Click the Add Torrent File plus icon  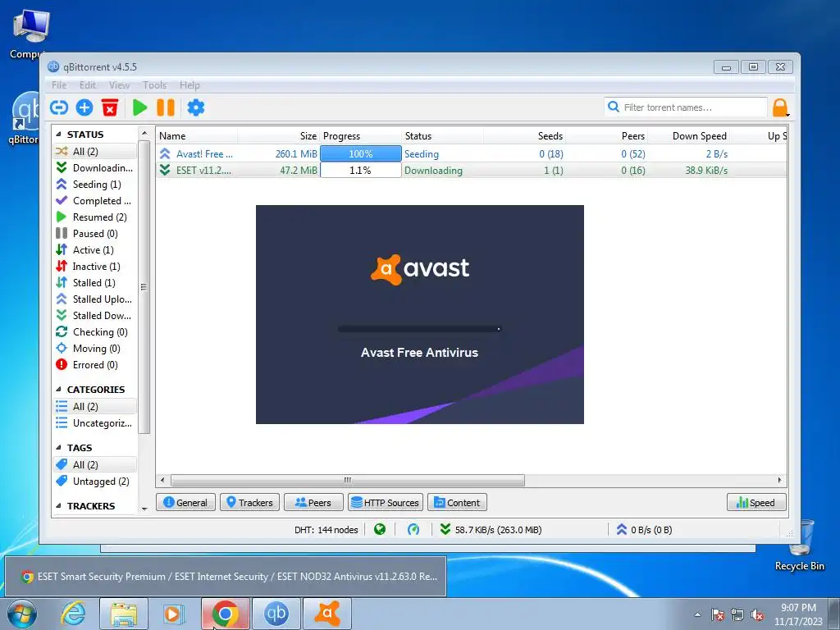click(x=84, y=107)
